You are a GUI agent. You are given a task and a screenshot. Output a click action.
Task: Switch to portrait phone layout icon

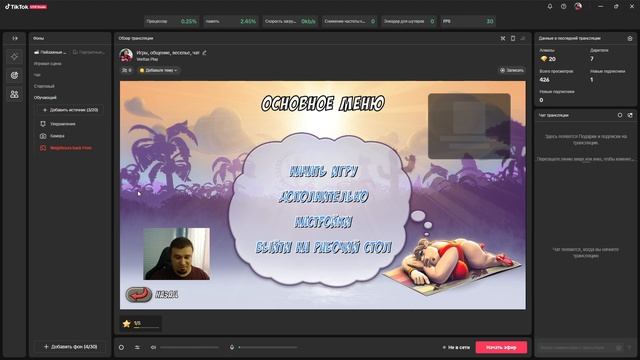pos(513,38)
